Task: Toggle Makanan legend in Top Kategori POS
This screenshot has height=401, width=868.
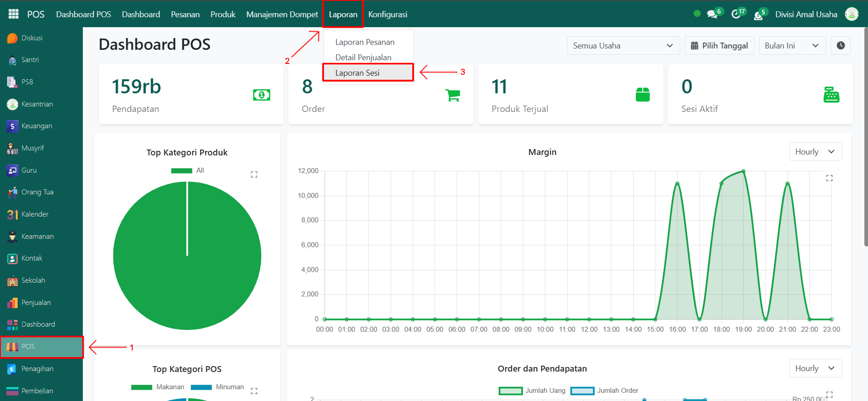Action: tap(158, 387)
